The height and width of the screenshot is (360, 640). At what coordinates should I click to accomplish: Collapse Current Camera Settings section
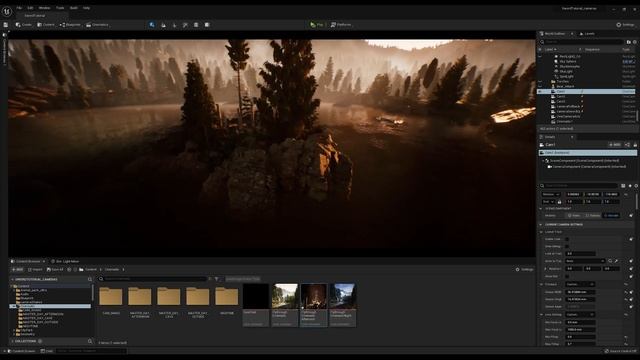tap(541, 224)
